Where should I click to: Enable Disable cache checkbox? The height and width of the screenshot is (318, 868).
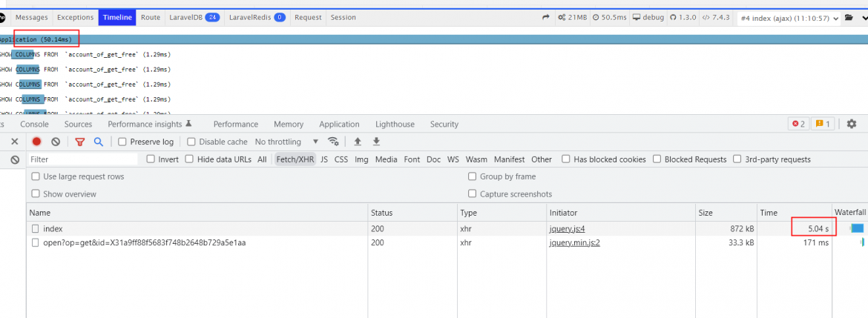click(x=191, y=142)
